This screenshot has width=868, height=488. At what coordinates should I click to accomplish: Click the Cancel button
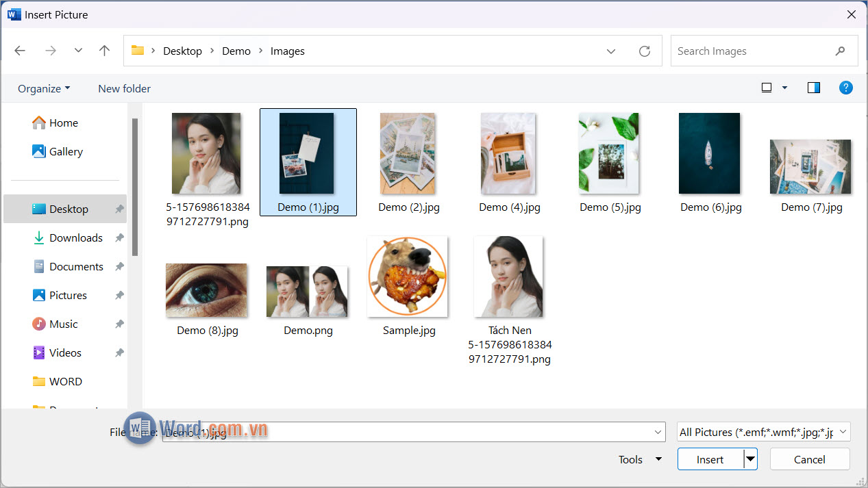(x=810, y=459)
